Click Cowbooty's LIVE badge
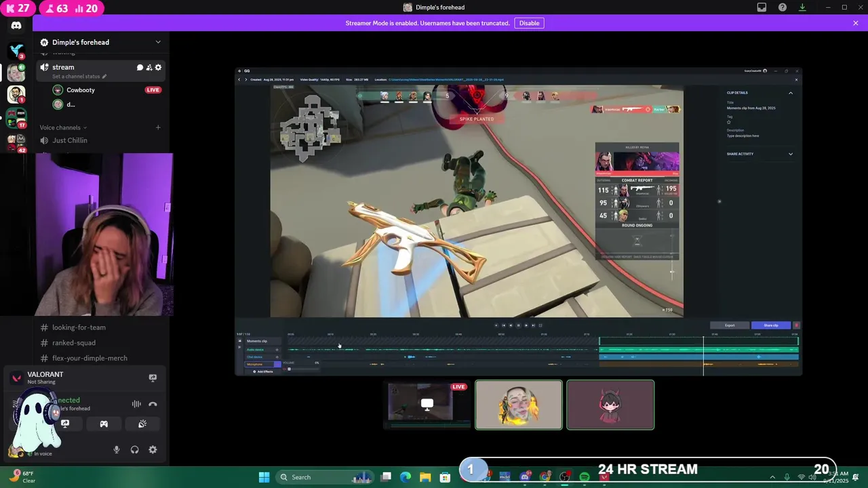Screen dimensions: 868x488 [x=153, y=90]
